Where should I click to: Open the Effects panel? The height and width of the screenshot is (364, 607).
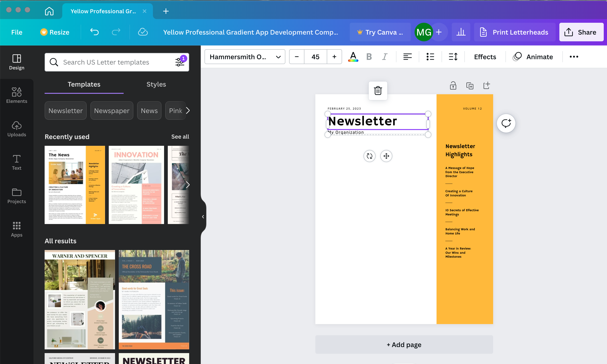485,56
